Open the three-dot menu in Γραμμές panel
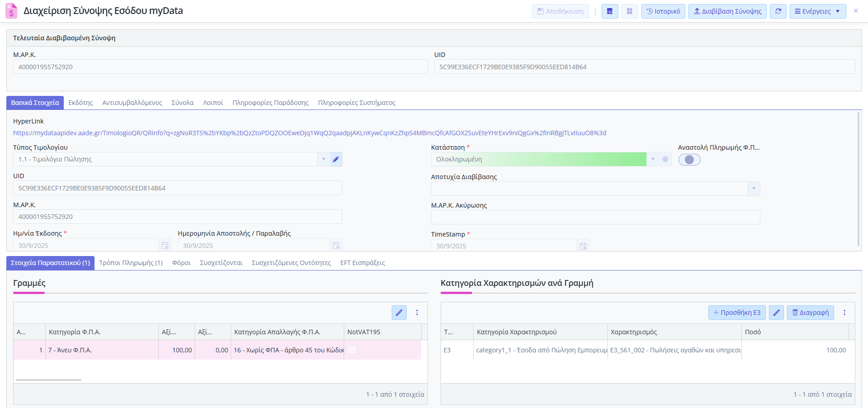 pos(417,313)
